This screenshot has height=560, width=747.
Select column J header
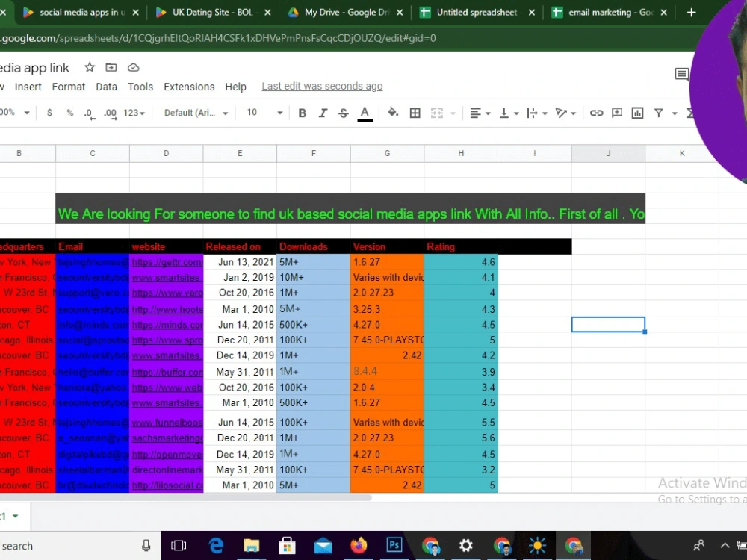point(608,153)
